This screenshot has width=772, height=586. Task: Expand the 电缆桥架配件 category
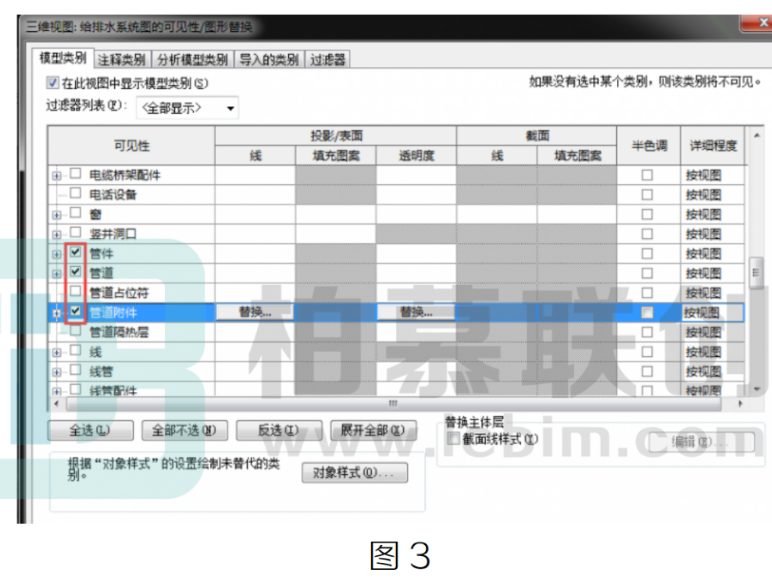[57, 176]
